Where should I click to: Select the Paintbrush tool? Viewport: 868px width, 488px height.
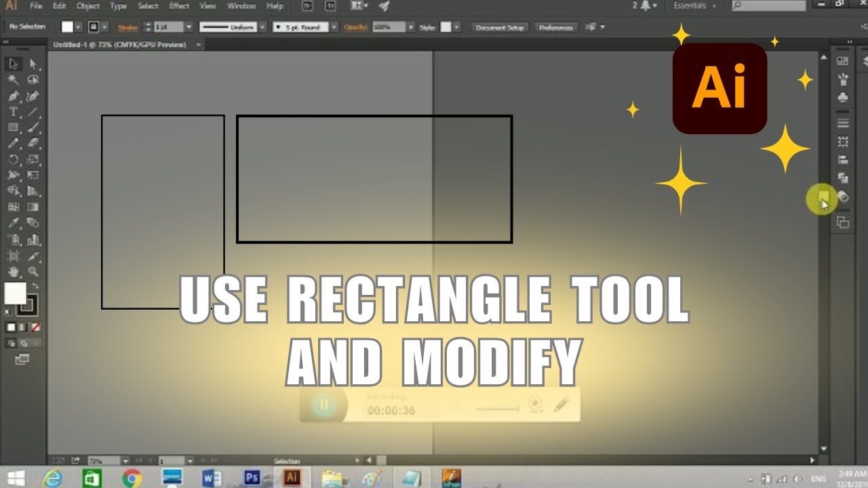(x=33, y=127)
